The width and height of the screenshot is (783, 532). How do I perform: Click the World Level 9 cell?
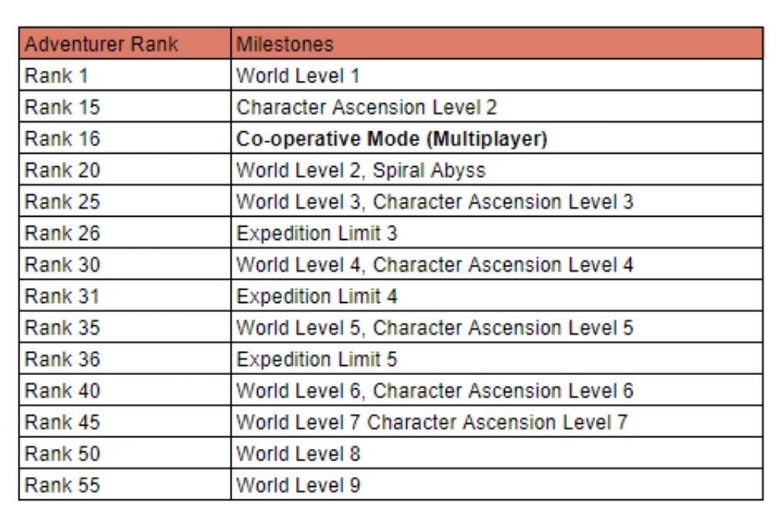tap(497, 484)
